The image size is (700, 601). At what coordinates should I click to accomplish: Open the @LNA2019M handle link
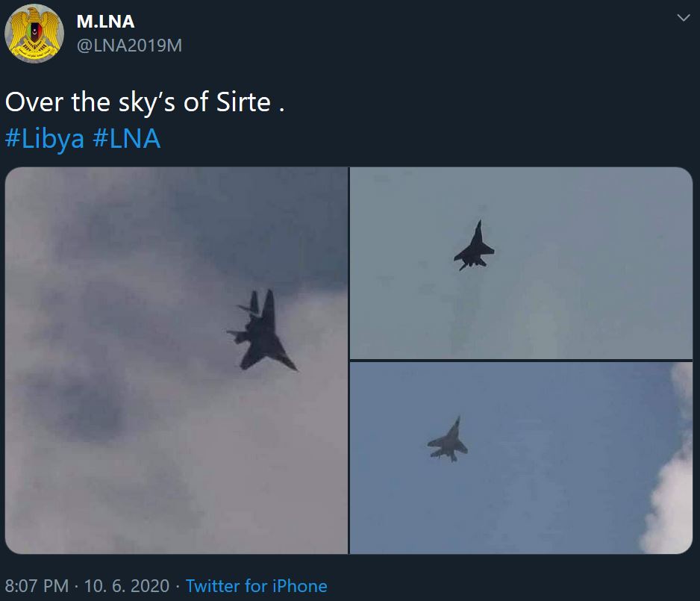click(130, 46)
